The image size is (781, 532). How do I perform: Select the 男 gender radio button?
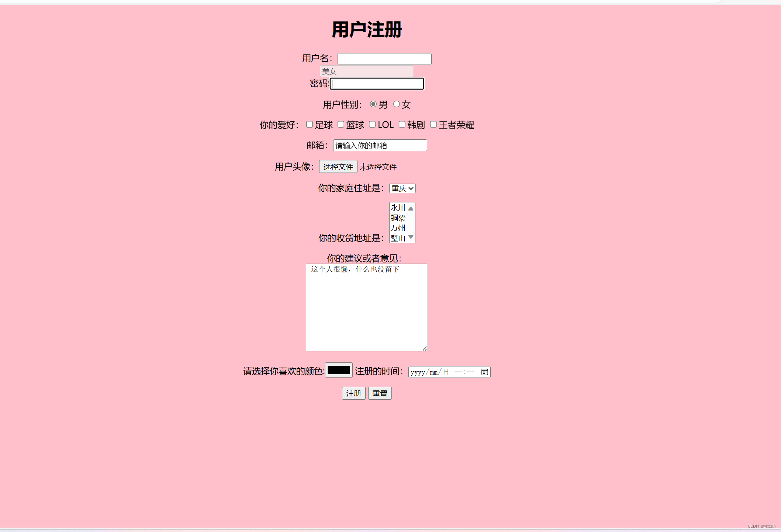pyautogui.click(x=373, y=104)
